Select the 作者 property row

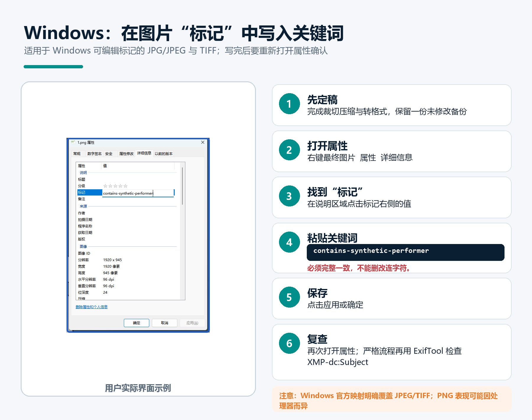82,213
